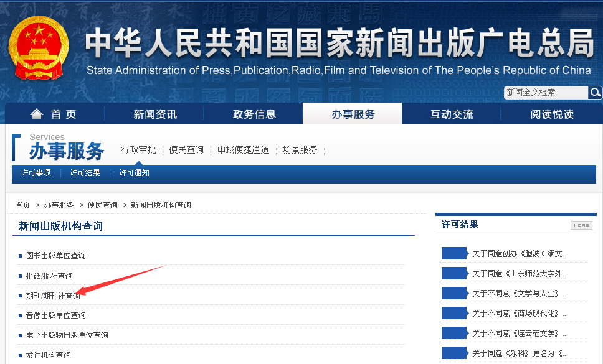The image size is (603, 364).
Task: Click the 首页 breadcrumb link
Action: [22, 205]
